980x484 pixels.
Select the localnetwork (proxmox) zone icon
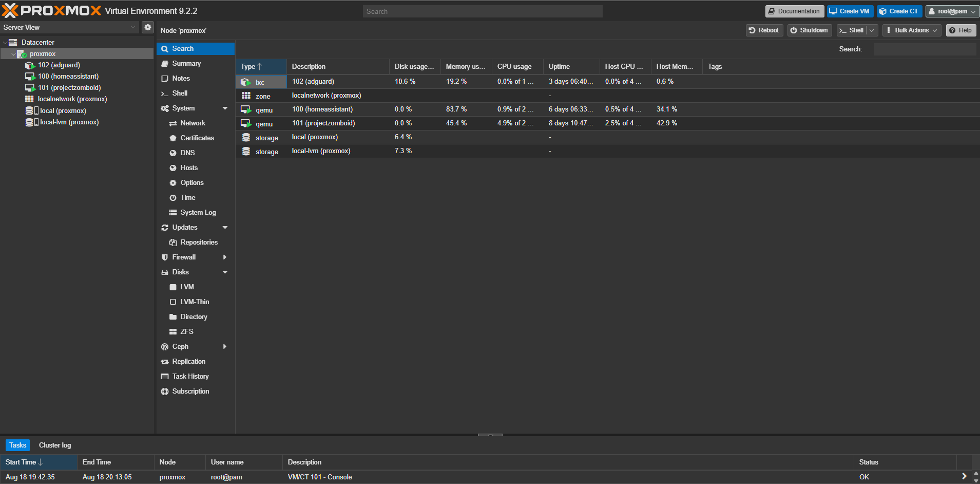(29, 99)
